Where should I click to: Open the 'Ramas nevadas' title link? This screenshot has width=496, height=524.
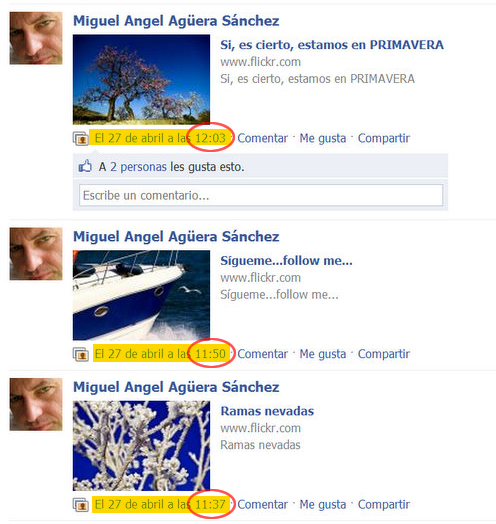coord(267,411)
